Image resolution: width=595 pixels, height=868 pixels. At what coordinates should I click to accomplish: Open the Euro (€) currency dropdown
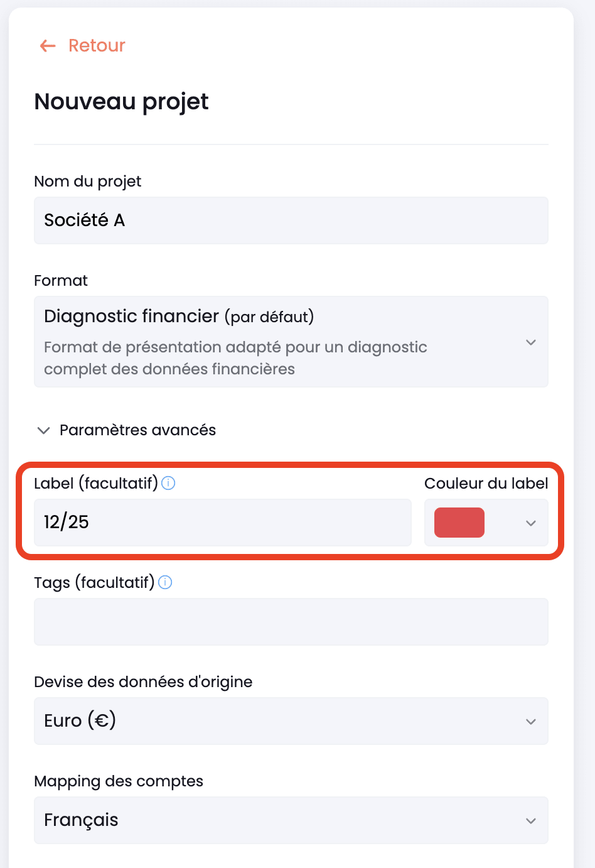(x=291, y=721)
